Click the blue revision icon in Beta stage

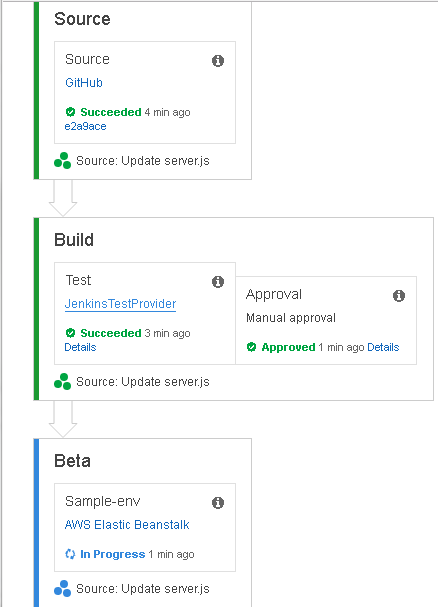[x=62, y=589]
